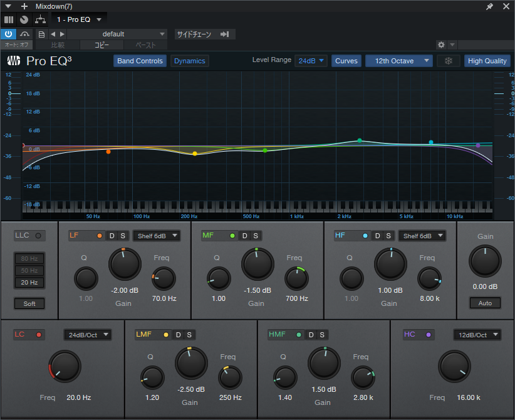Go to the previous preset arrow
Viewport: 515px width, 420px height.
point(53,34)
